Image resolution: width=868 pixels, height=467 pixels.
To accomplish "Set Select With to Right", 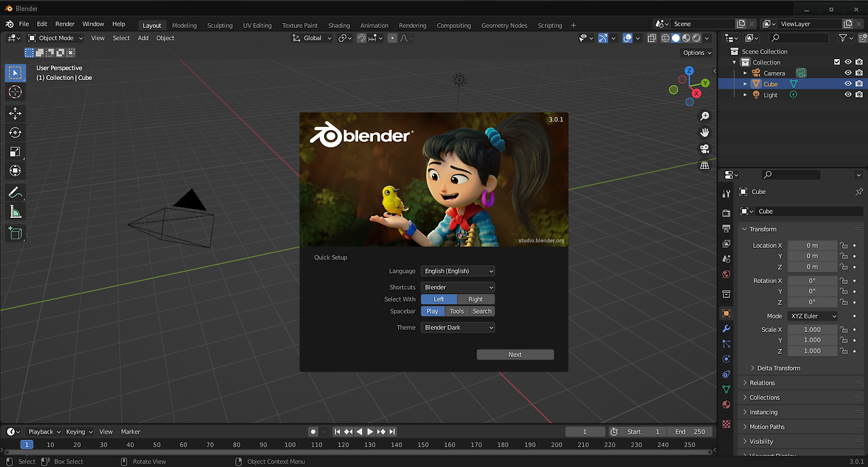I will click(476, 299).
